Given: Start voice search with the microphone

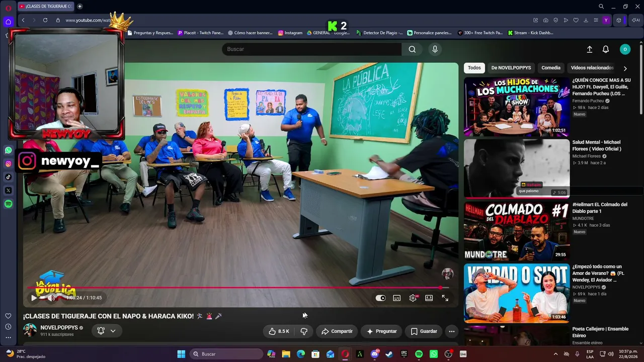Looking at the screenshot, I should click(435, 49).
